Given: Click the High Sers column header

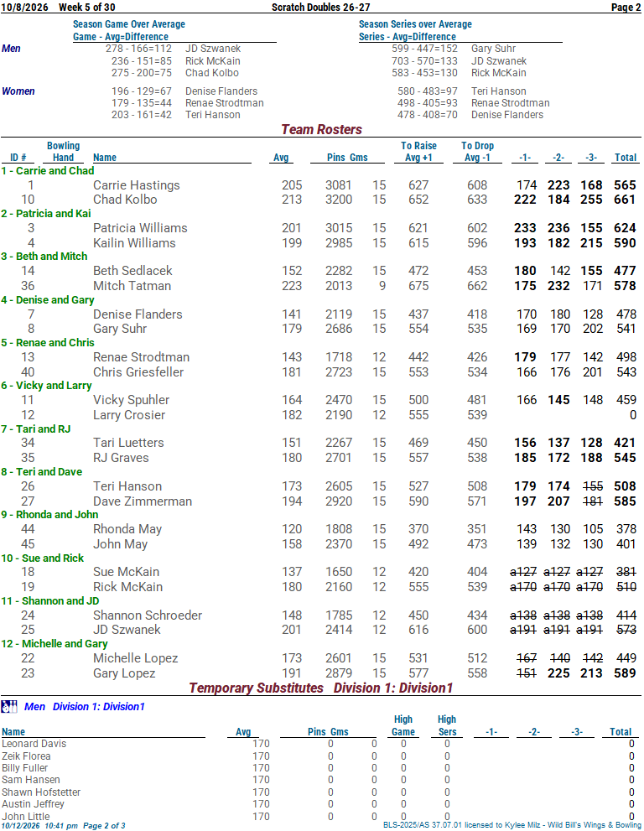Looking at the screenshot, I should point(447,725).
